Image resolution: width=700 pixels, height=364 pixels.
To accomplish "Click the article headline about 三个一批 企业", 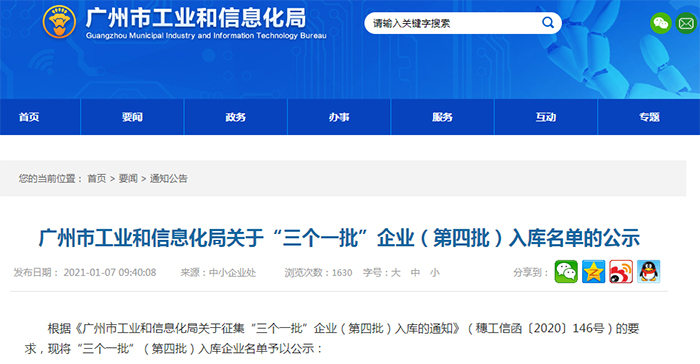I will coord(339,238).
